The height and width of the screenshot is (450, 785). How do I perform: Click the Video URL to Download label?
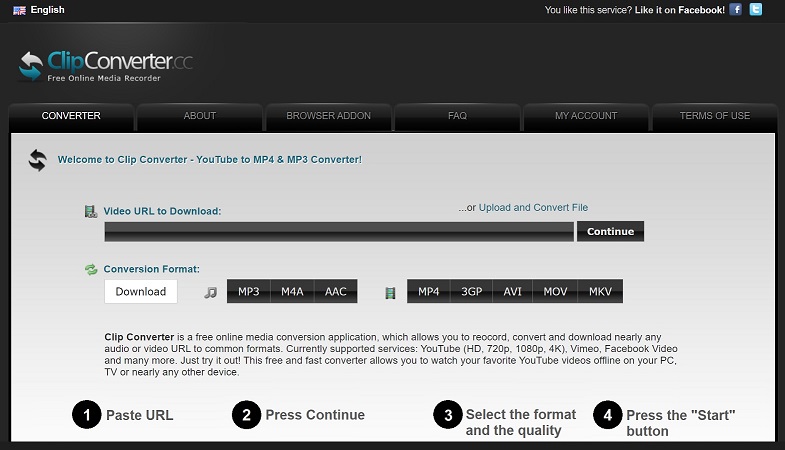coord(162,211)
